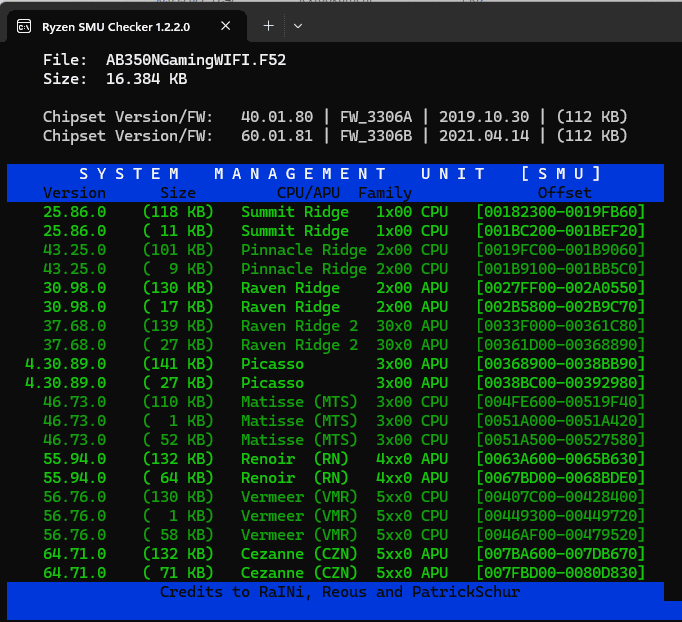The width and height of the screenshot is (682, 622).
Task: Click Summit Ridge in the 118 KB row
Action: click(295, 212)
